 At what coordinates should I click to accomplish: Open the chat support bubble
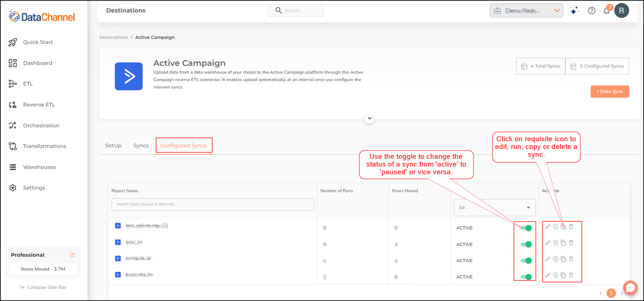pos(630,288)
